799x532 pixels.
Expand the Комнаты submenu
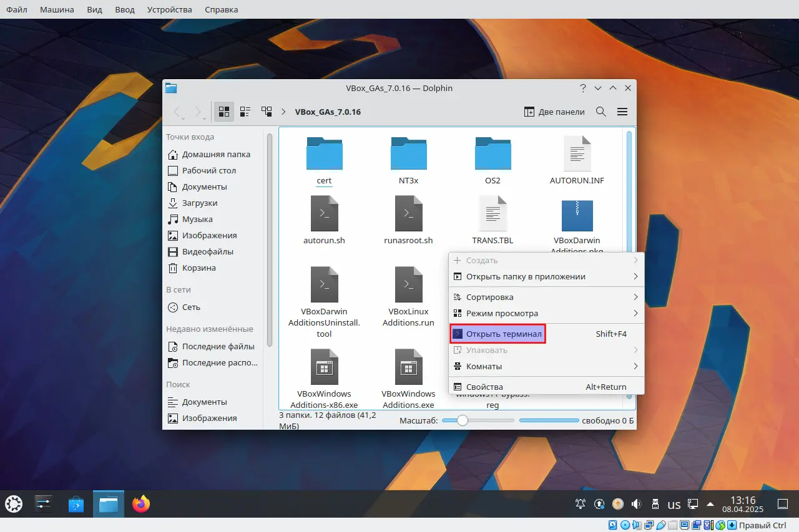pos(546,366)
